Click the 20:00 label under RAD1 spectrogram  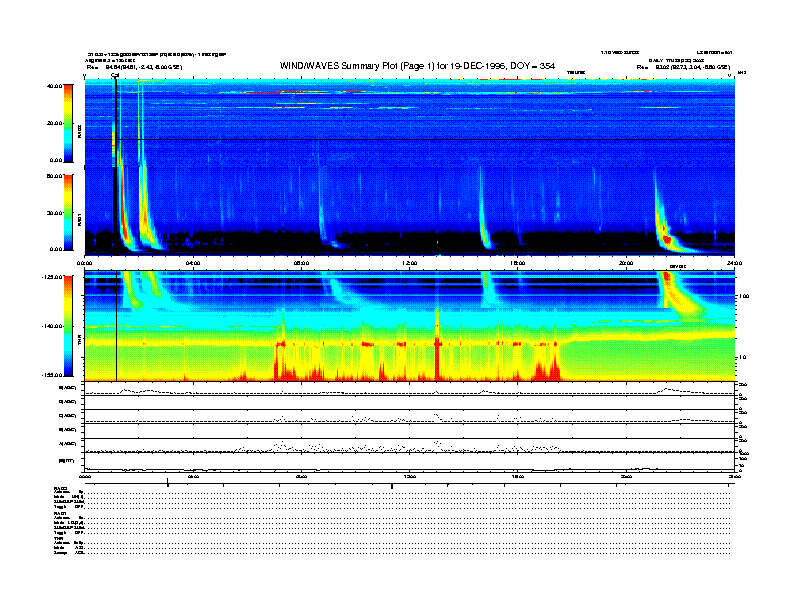[x=626, y=263]
